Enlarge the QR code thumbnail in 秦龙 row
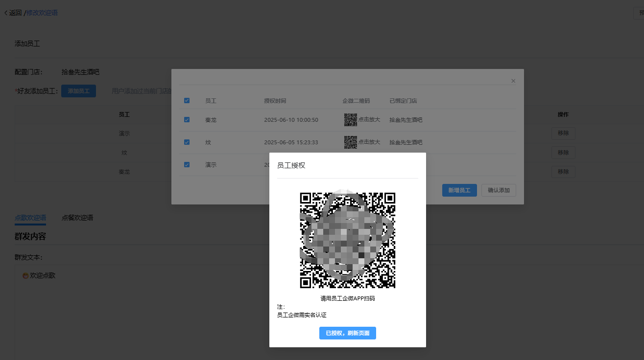 click(350, 119)
